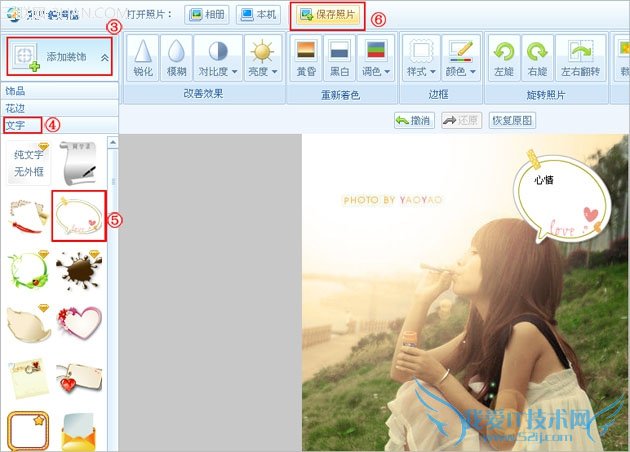Select the scroll paper with pen frame
Image resolution: width=630 pixels, height=452 pixels.
pos(79,163)
